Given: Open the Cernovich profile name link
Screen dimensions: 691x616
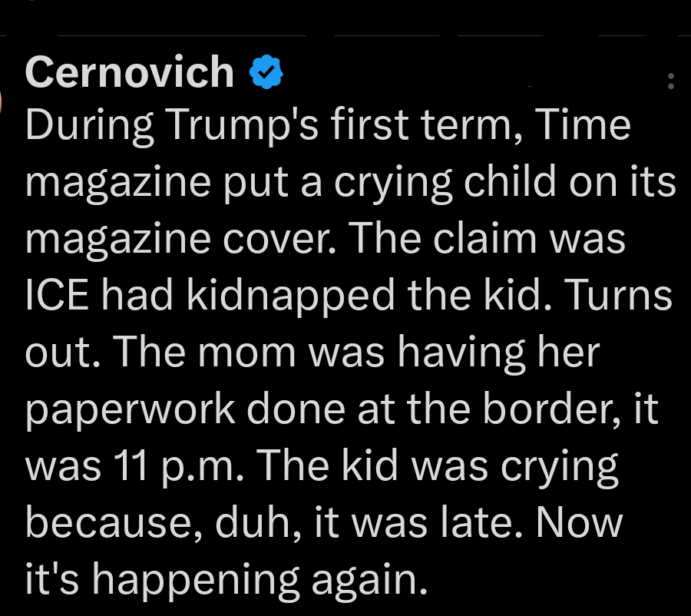Looking at the screenshot, I should point(130,72).
